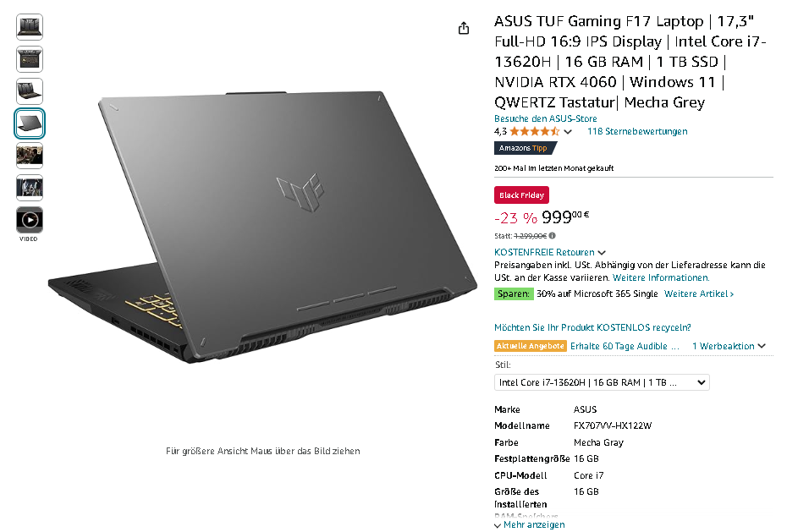Visit the ASUS-Store link

tap(546, 119)
